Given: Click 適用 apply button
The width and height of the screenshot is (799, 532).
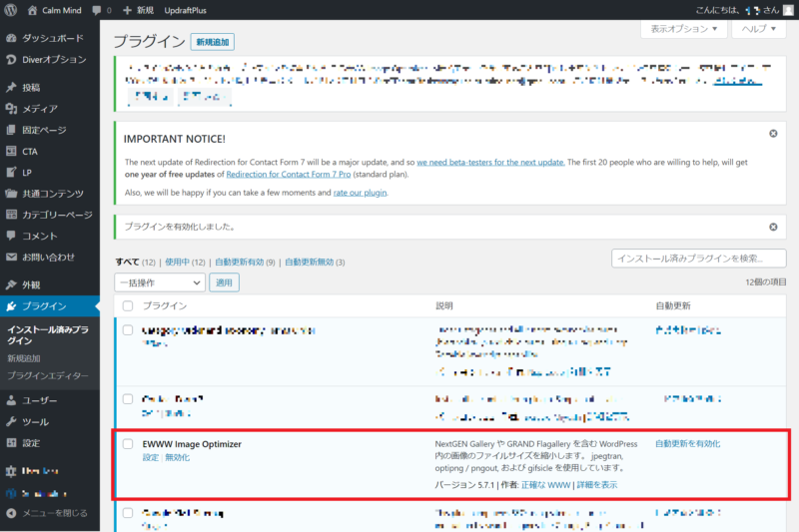Looking at the screenshot, I should (224, 282).
